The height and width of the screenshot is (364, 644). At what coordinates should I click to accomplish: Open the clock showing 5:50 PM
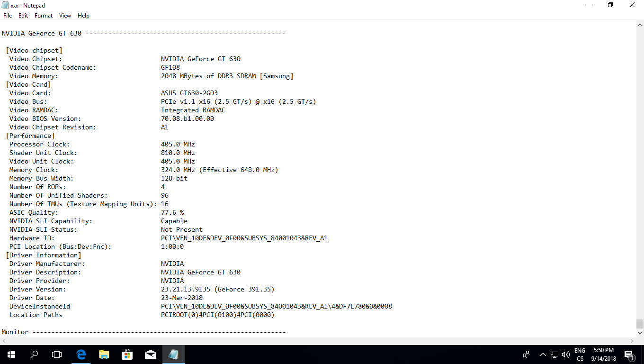pos(603,355)
